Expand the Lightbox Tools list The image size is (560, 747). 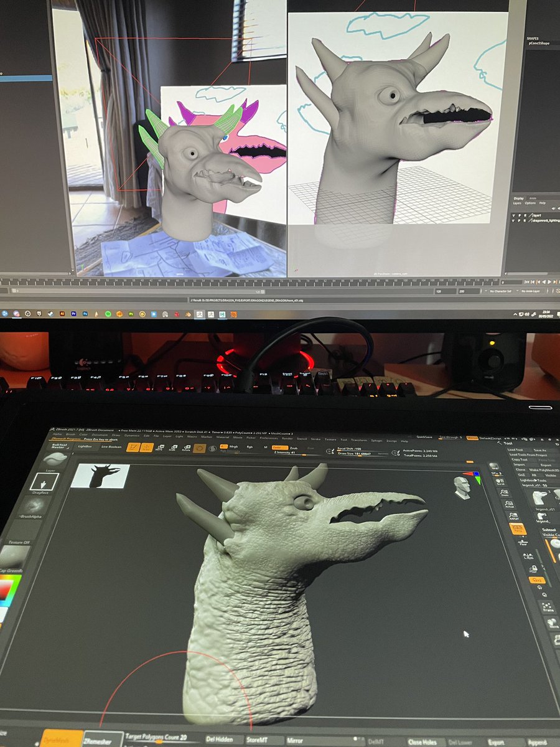(x=533, y=481)
